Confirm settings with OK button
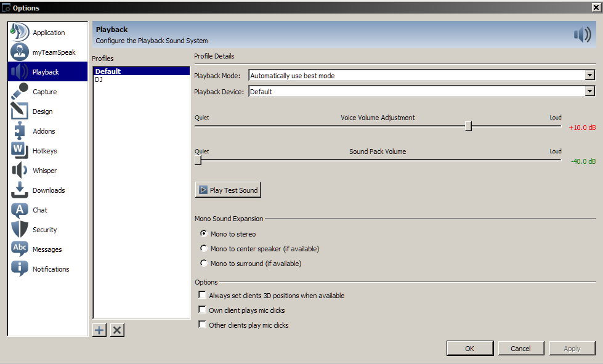The height and width of the screenshot is (364, 603). (470, 348)
